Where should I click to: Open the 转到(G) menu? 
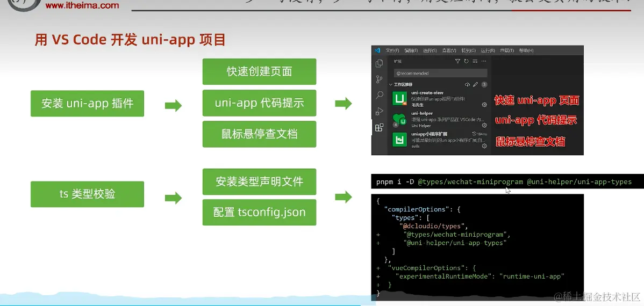pyautogui.click(x=468, y=50)
